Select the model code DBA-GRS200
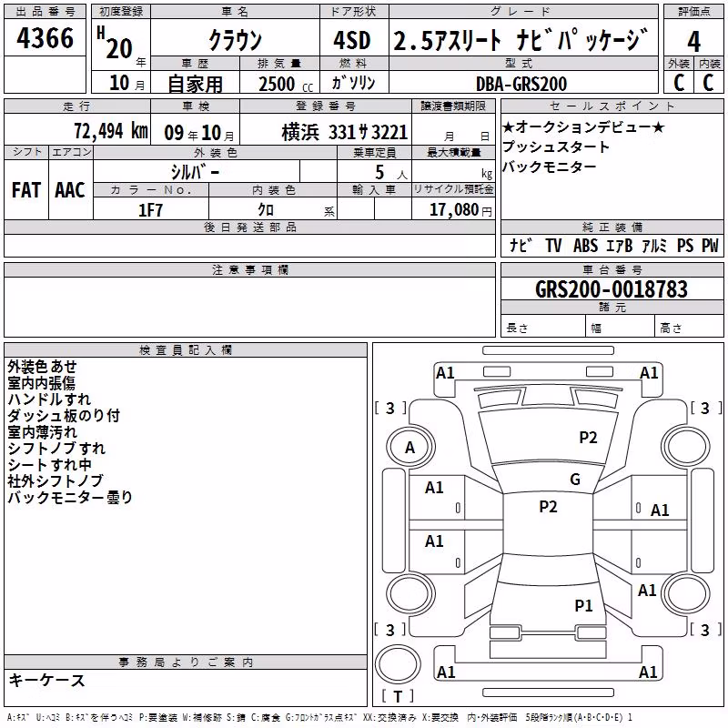Screen dimensions: 728x728 [x=521, y=84]
